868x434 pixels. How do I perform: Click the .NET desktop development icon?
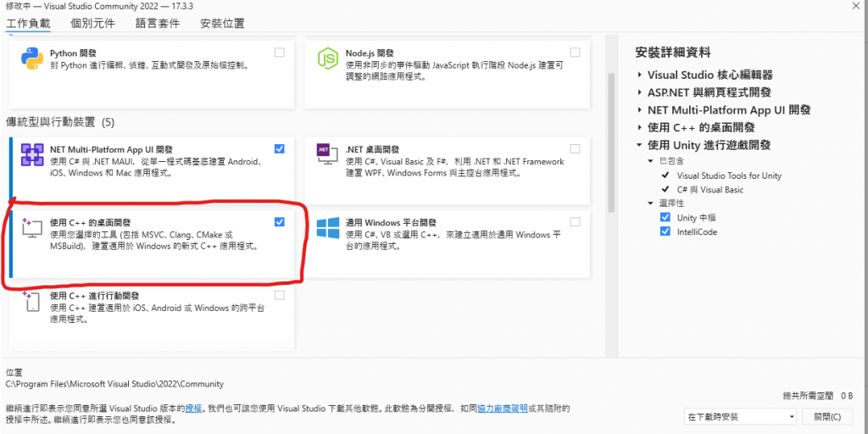click(x=326, y=156)
